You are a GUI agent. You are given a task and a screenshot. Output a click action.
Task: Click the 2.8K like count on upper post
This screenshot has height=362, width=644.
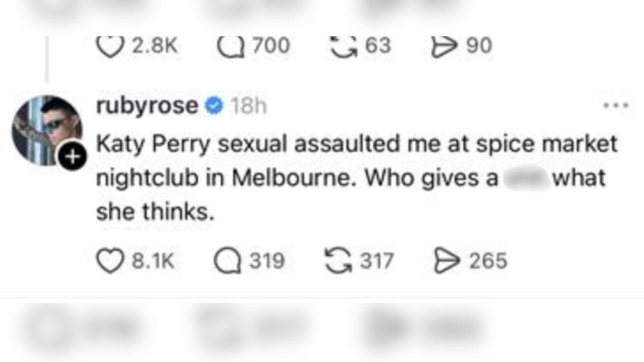click(x=154, y=46)
